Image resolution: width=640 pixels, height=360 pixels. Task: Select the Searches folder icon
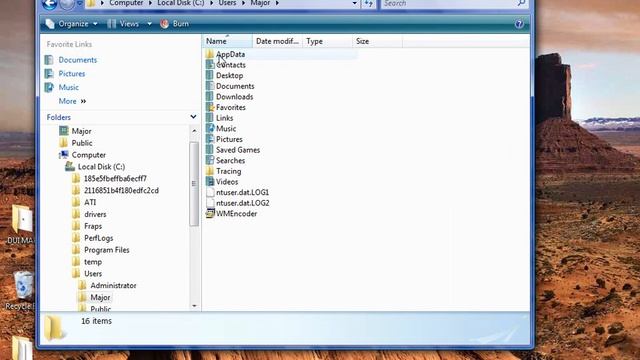point(210,160)
